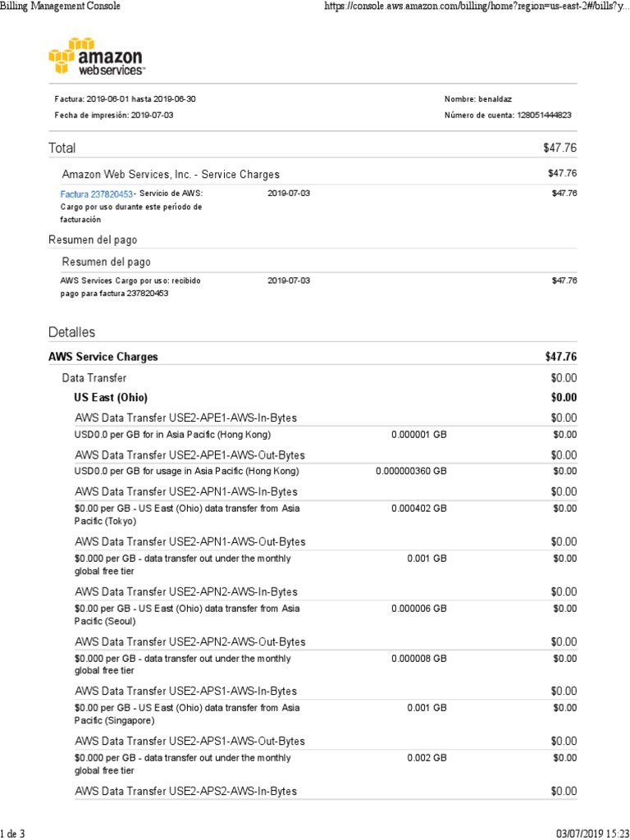Select the USE2-APE1-AWS-In-Bytes line item
Viewport: 630px width, 840px height.
click(x=185, y=418)
